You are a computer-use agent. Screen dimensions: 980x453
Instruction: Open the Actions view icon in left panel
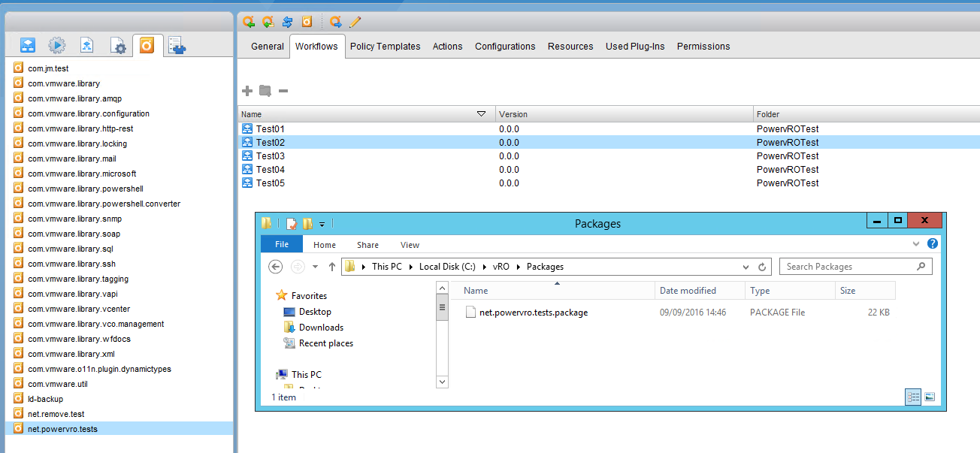tap(87, 46)
